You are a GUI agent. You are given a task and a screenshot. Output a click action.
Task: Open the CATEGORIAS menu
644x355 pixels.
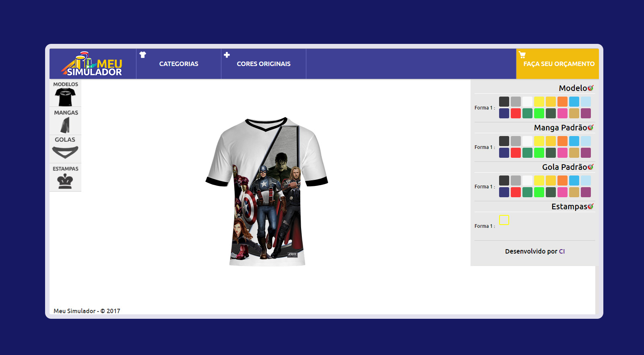[x=179, y=64]
